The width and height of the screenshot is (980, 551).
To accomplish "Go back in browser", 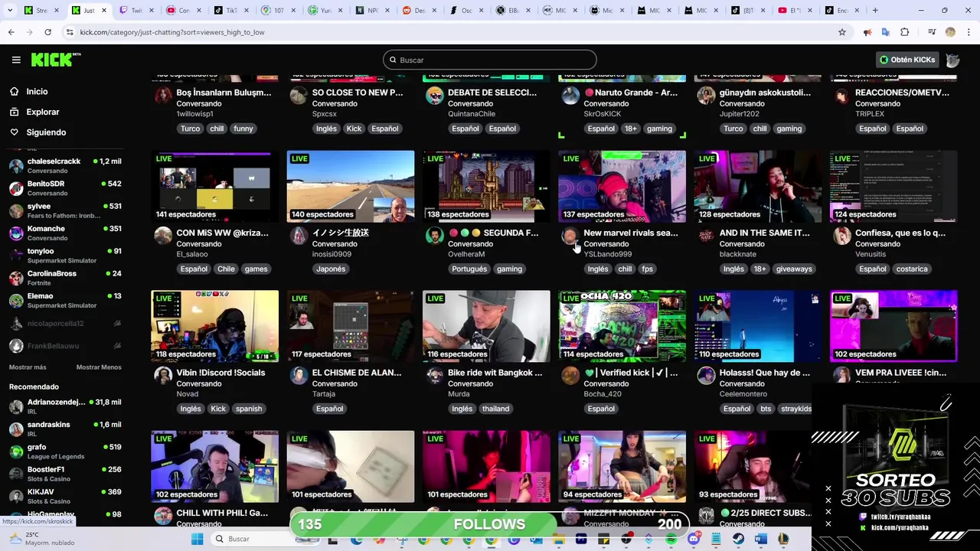I will point(11,32).
